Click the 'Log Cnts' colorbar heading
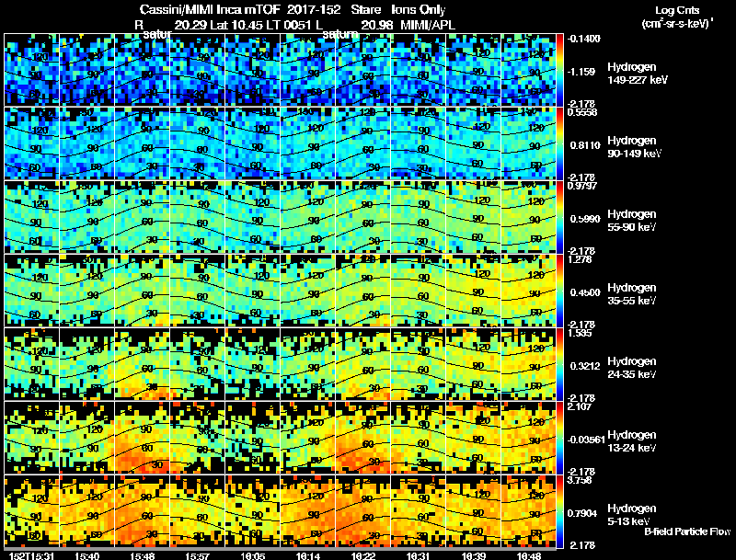 coord(677,10)
